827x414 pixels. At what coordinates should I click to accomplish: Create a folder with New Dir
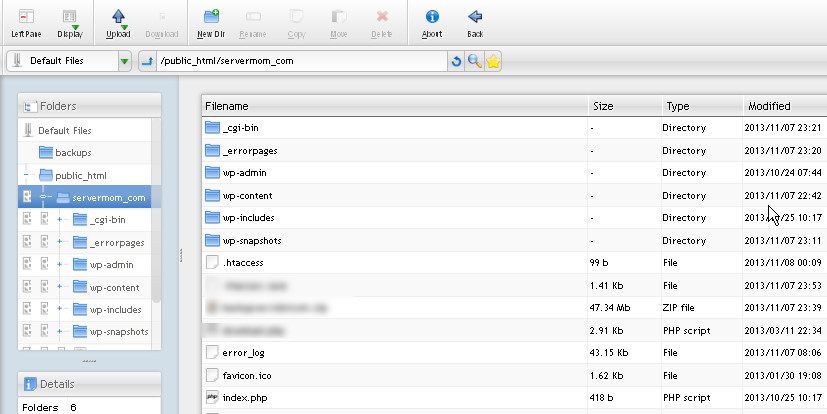pyautogui.click(x=210, y=22)
